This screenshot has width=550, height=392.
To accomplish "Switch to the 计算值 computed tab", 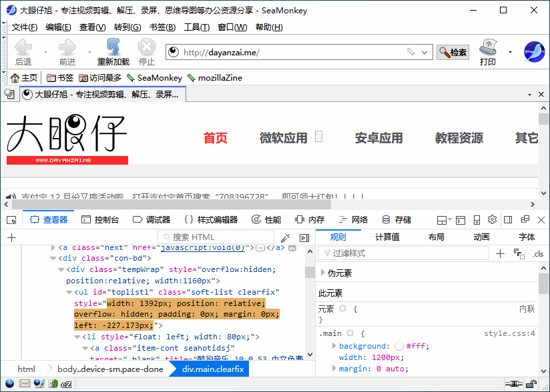I will tap(387, 237).
